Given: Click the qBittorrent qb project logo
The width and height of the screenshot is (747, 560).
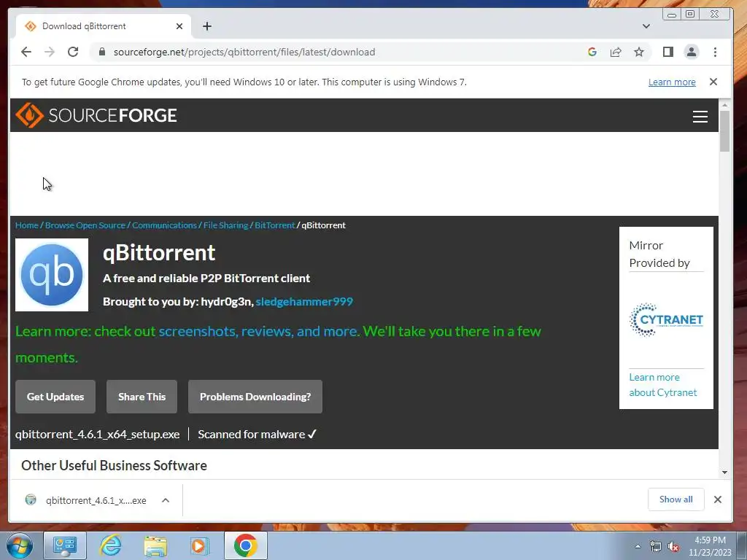Looking at the screenshot, I should coord(52,275).
